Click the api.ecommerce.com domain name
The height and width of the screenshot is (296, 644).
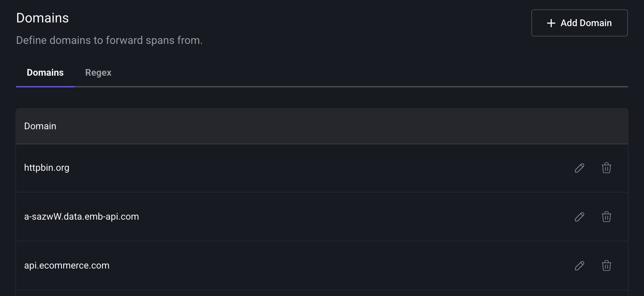pos(67,266)
